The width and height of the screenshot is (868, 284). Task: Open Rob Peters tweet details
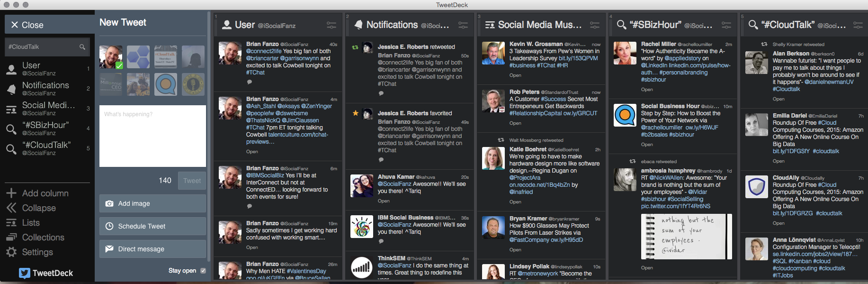pyautogui.click(x=515, y=123)
